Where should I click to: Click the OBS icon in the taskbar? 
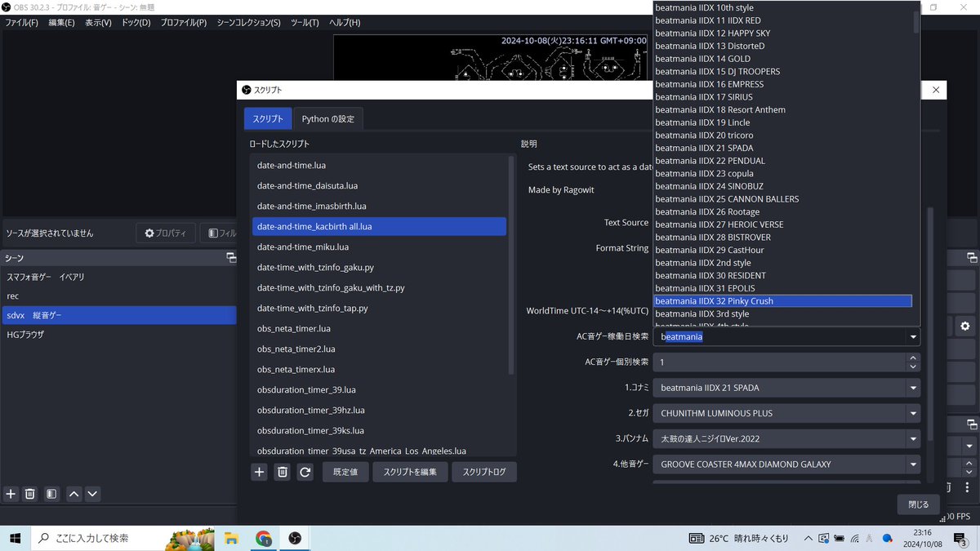pos(295,538)
